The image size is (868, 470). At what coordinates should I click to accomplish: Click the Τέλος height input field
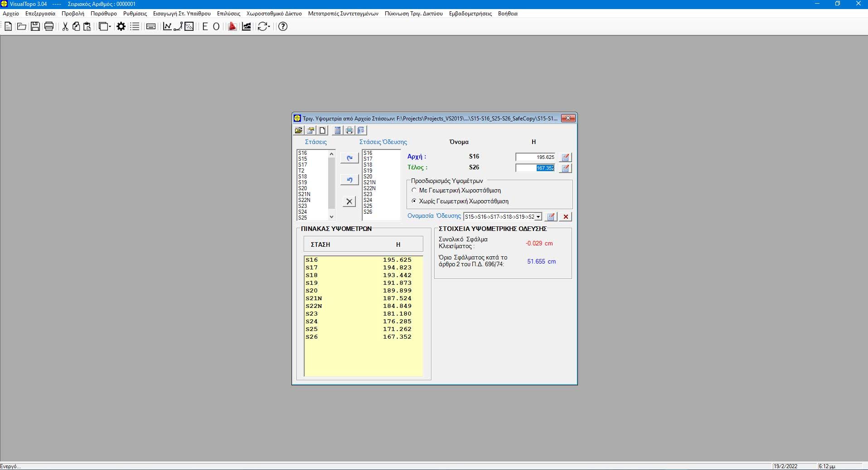(535, 168)
